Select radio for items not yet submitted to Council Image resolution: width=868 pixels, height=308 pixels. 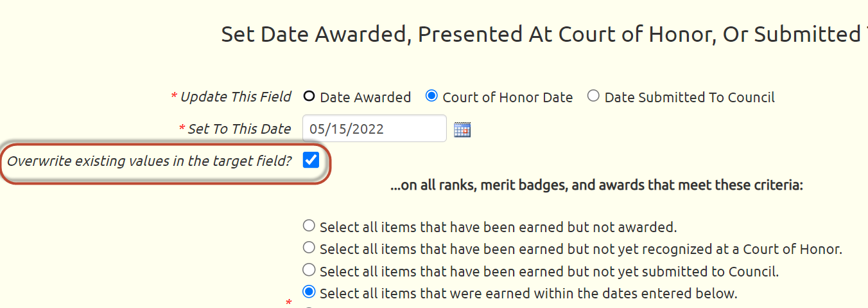coord(309,269)
